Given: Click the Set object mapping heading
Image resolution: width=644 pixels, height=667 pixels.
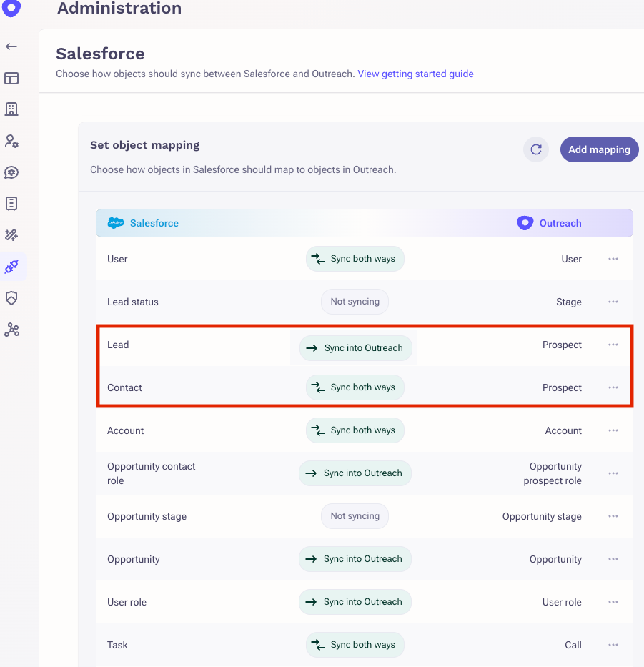Looking at the screenshot, I should 144,145.
